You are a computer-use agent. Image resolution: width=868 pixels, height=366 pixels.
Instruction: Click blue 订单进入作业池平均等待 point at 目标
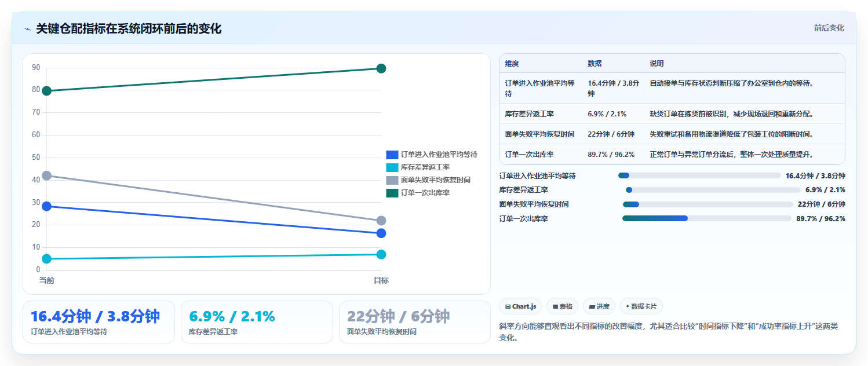[381, 233]
